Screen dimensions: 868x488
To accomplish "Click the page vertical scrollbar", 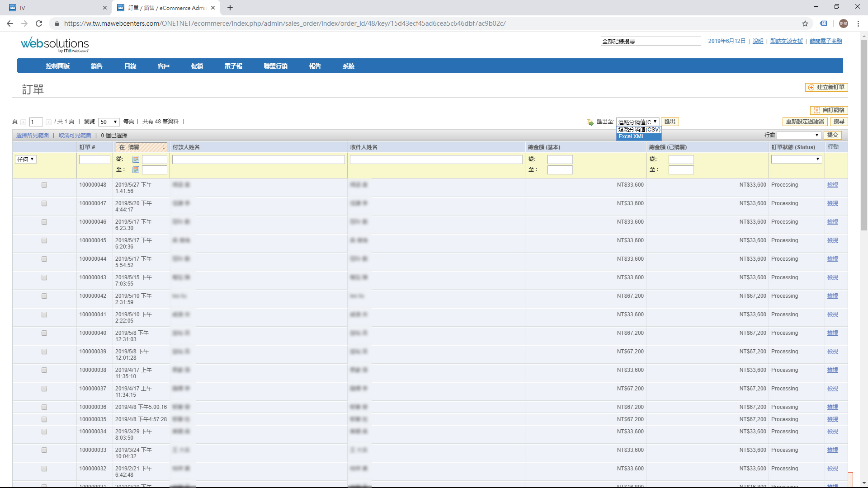I will (864, 136).
